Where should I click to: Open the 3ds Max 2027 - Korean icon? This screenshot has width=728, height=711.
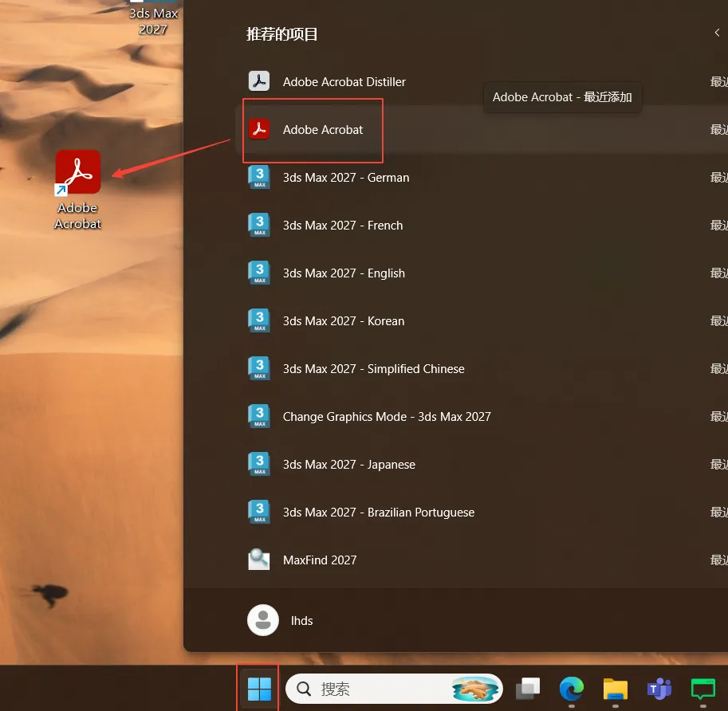pyautogui.click(x=259, y=320)
